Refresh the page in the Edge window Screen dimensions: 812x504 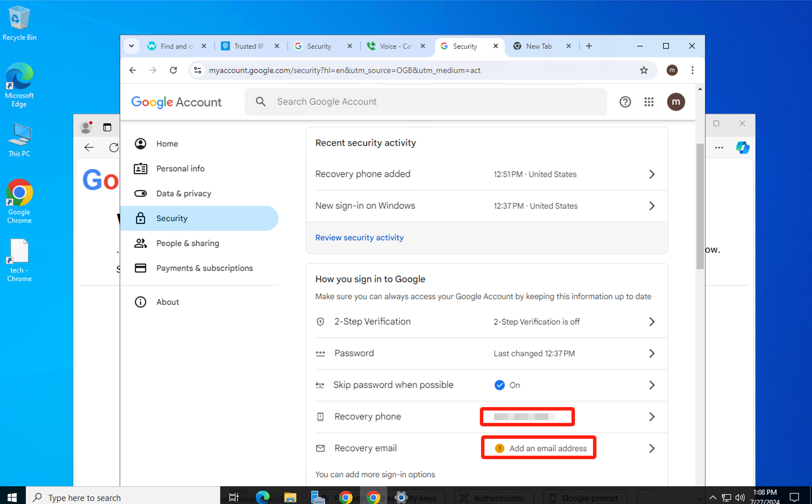click(114, 148)
